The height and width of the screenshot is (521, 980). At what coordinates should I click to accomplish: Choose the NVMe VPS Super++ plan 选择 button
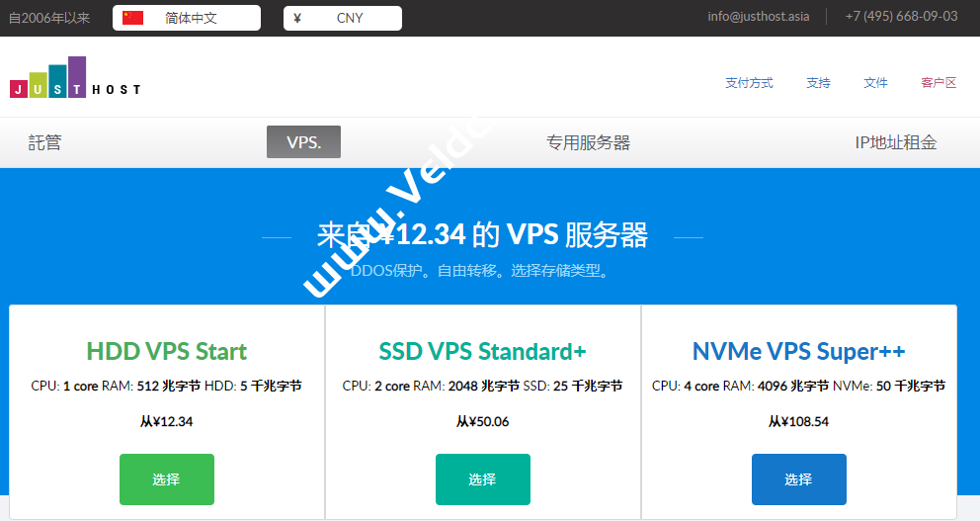[799, 479]
